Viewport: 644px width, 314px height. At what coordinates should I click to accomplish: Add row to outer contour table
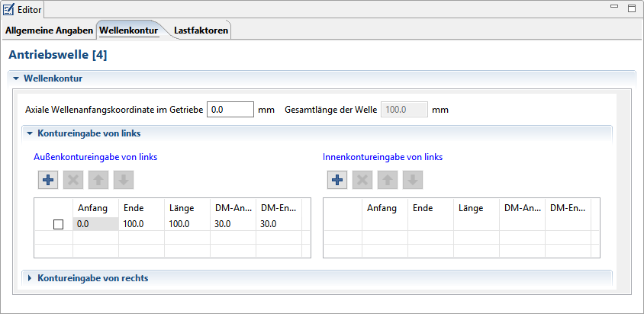point(48,180)
